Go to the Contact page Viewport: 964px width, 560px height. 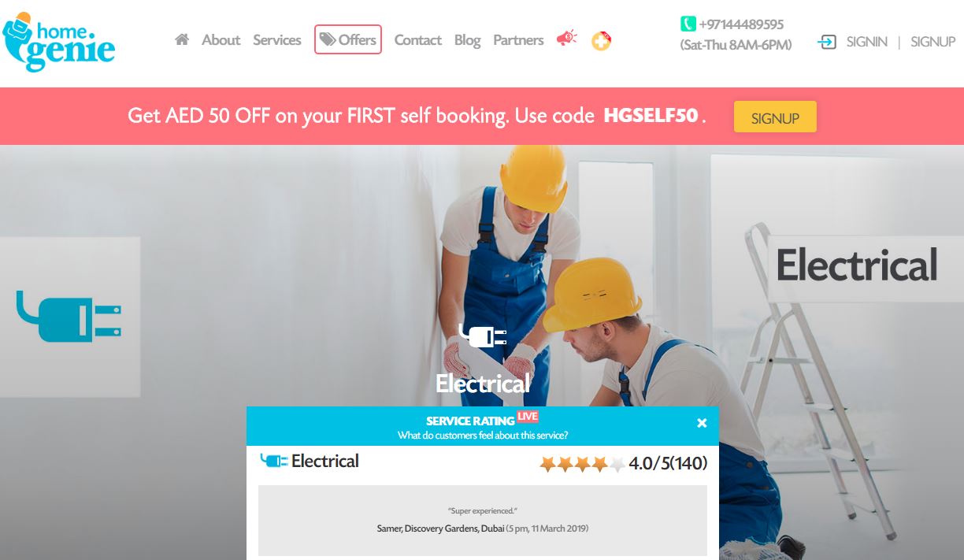(x=417, y=39)
